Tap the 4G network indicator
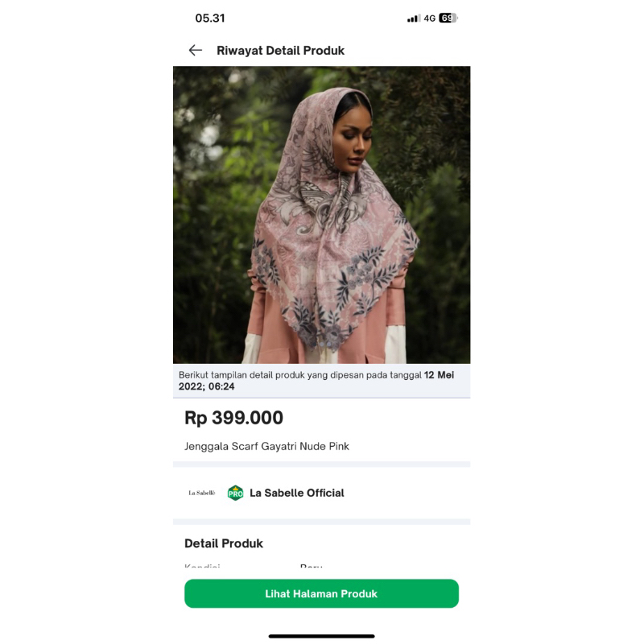The image size is (644, 644). (430, 19)
